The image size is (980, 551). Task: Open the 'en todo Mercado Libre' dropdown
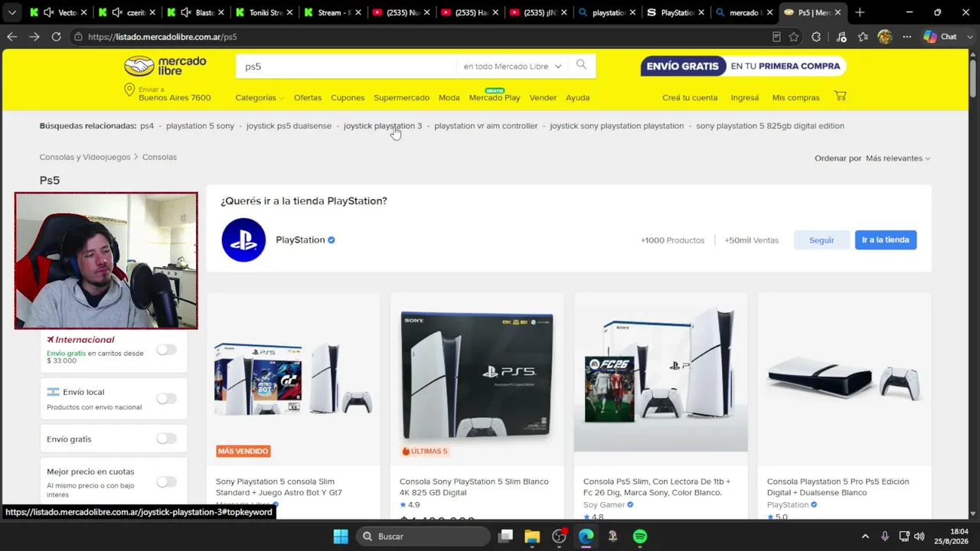coord(512,67)
